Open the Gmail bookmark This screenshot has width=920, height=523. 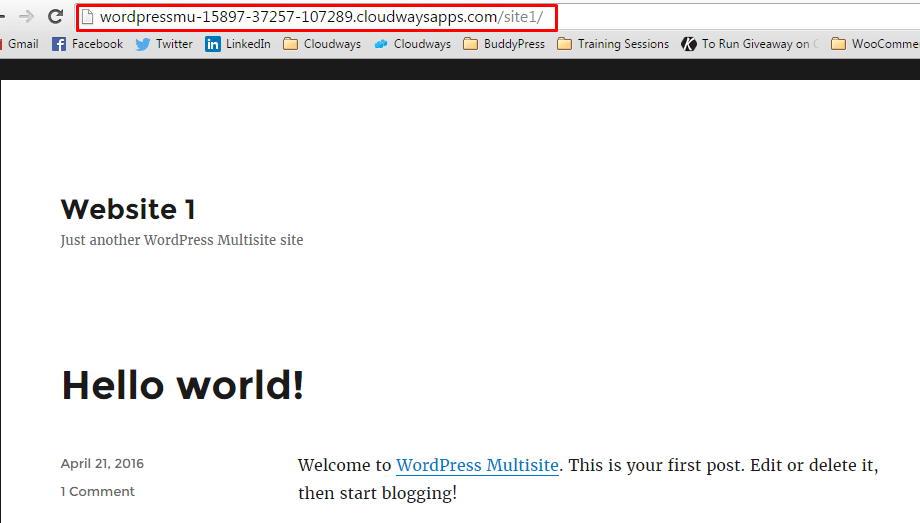click(x=22, y=44)
